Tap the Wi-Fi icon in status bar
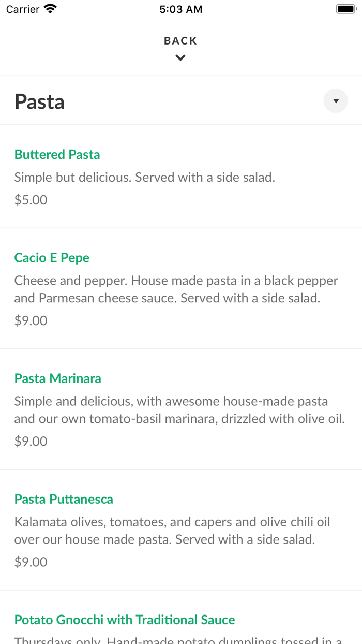This screenshot has width=362, height=644. pos(49,8)
